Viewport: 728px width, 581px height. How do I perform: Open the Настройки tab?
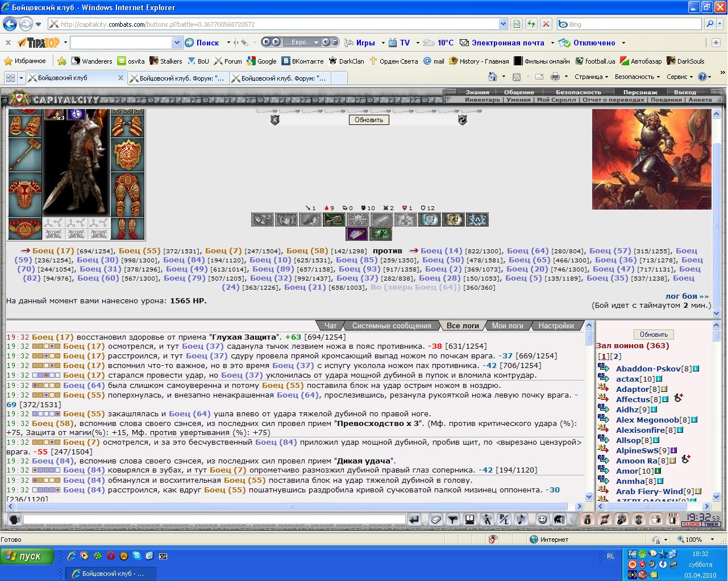556,325
